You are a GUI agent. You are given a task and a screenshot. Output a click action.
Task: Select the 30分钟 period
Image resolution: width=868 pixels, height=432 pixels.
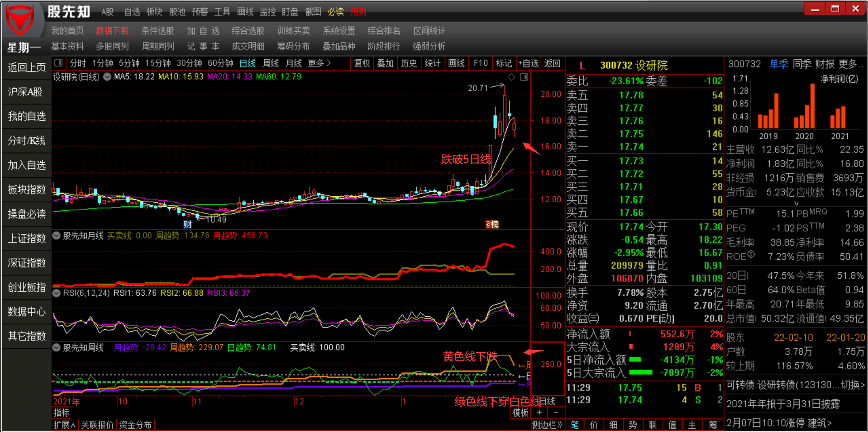pyautogui.click(x=189, y=63)
